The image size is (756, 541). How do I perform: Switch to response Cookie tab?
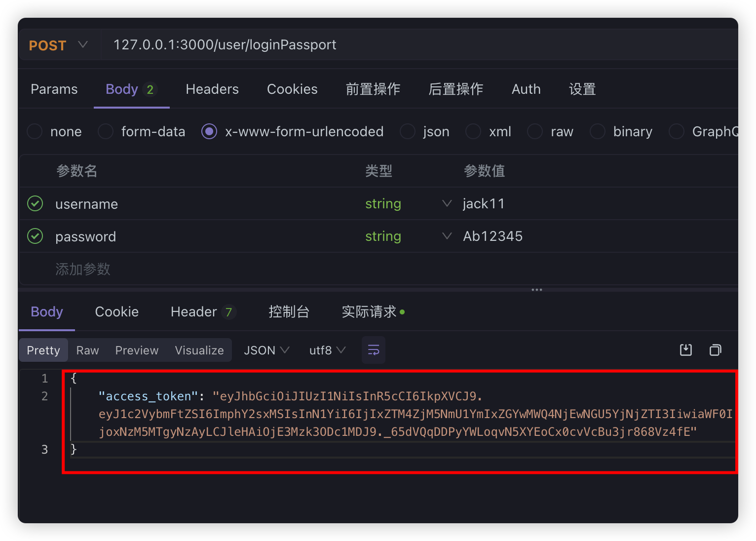click(117, 312)
